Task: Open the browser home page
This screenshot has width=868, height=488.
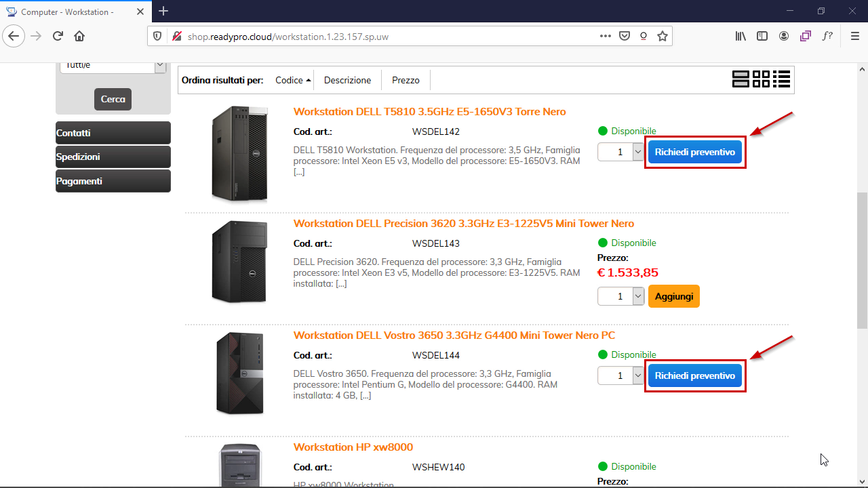Action: (79, 36)
